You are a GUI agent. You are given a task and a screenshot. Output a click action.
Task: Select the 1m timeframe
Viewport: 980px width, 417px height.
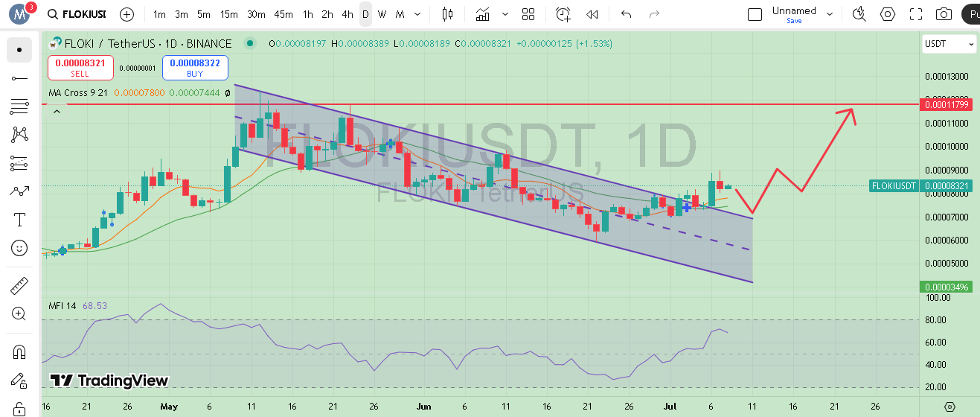point(159,14)
